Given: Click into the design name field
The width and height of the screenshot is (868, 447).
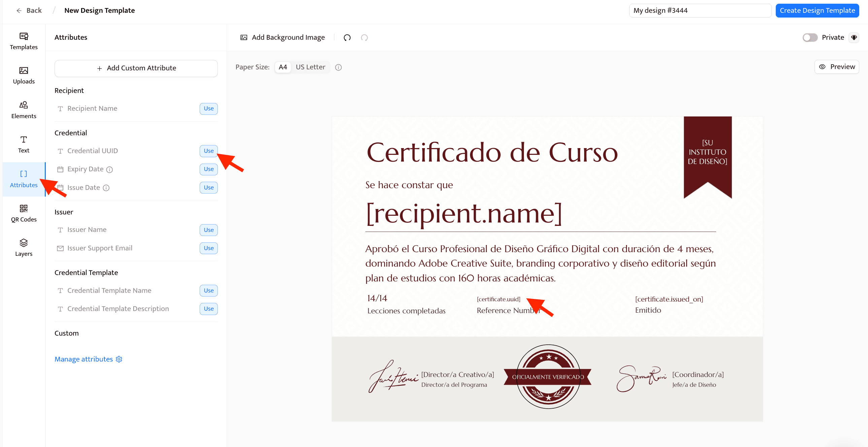Looking at the screenshot, I should click(x=700, y=10).
